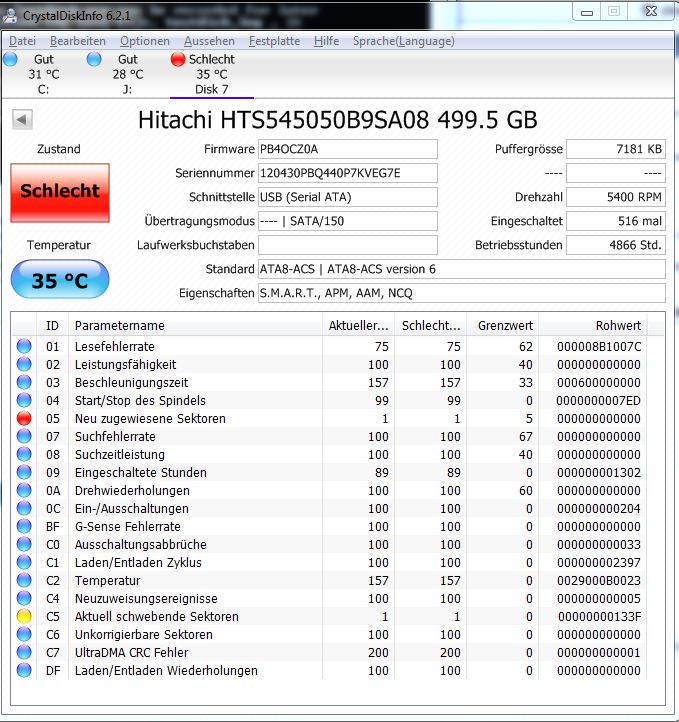
Task: Select the C: drive tab with Gut status
Action: coord(43,74)
